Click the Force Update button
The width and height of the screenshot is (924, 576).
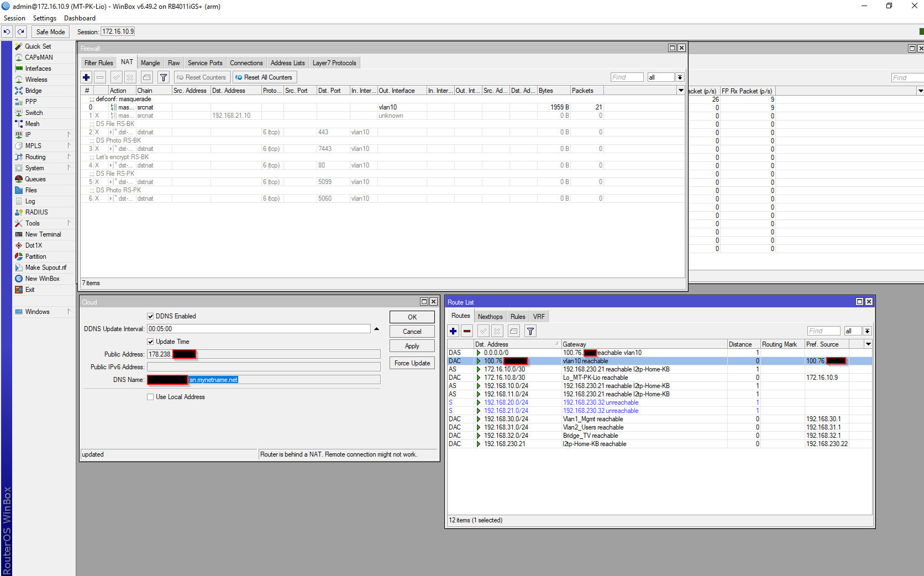[x=411, y=363]
